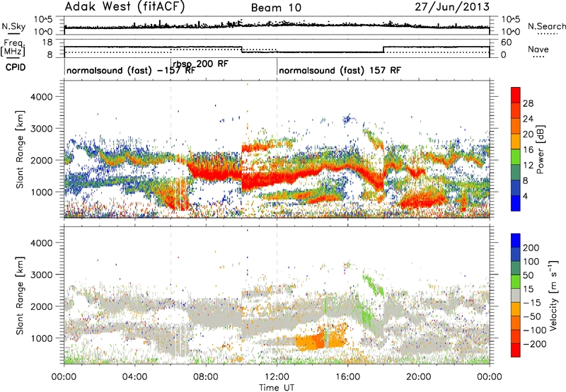The width and height of the screenshot is (566, 392).
Task: Click 'normalsound (fast) -157 RF' label
Action: point(131,70)
